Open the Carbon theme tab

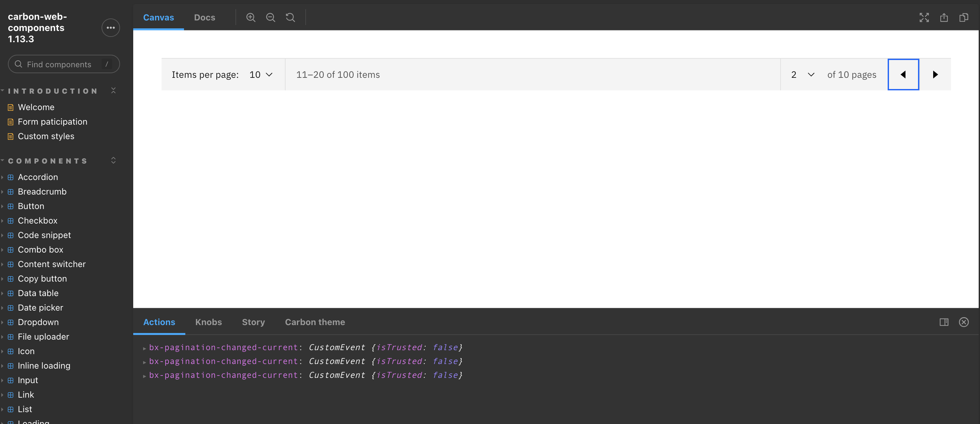click(315, 322)
